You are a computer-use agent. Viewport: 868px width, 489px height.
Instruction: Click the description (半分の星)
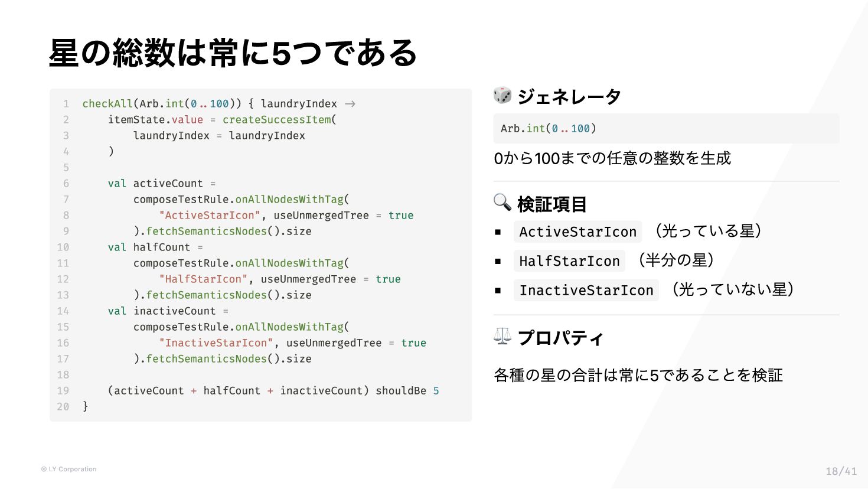coord(676,260)
